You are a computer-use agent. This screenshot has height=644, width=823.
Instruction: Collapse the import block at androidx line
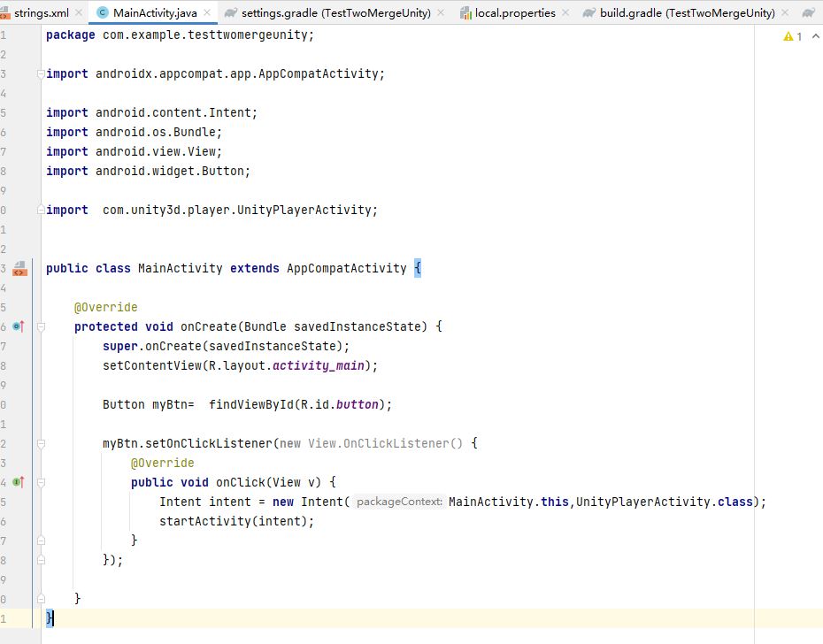click(x=41, y=74)
